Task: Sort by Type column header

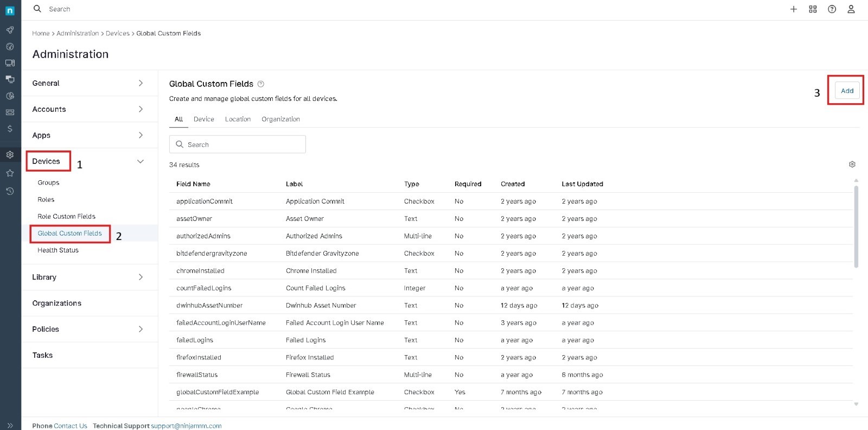Action: (411, 184)
